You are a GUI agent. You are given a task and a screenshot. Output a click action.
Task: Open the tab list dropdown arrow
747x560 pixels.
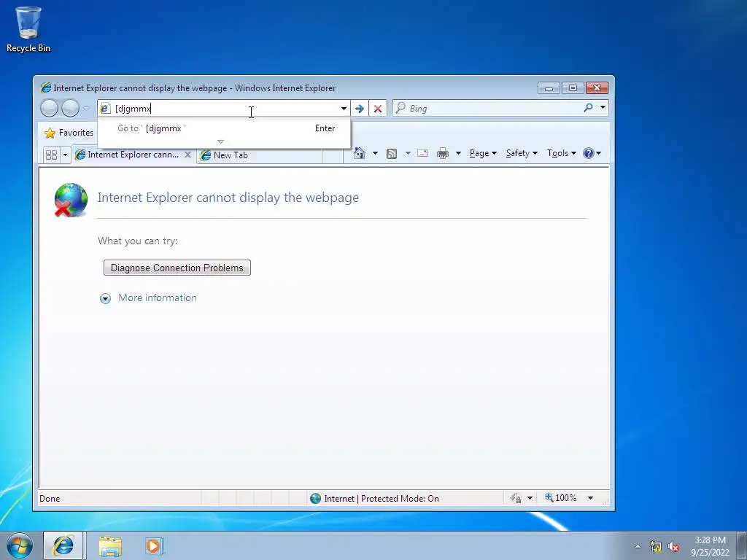tap(65, 155)
